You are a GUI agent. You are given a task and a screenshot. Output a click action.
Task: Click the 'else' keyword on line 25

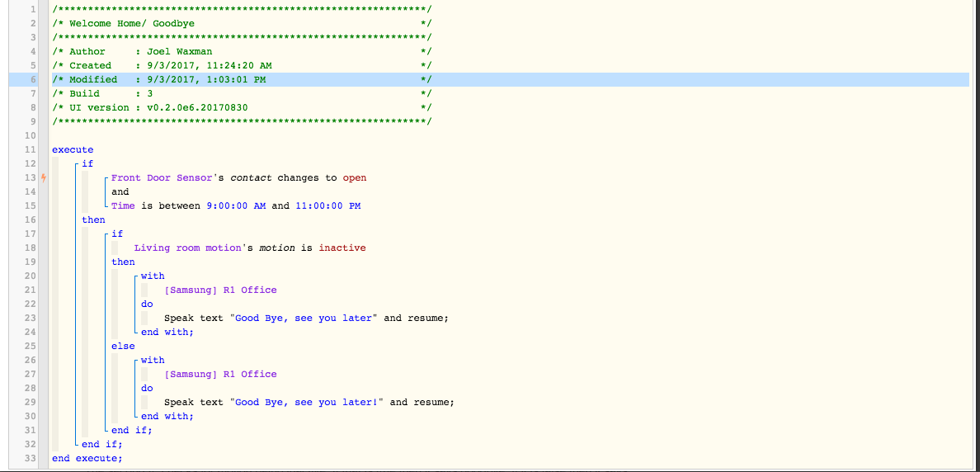(x=123, y=346)
